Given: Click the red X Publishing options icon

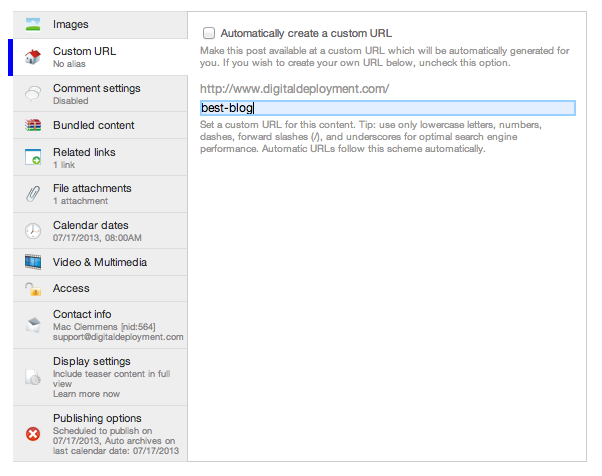Looking at the screenshot, I should (x=33, y=434).
